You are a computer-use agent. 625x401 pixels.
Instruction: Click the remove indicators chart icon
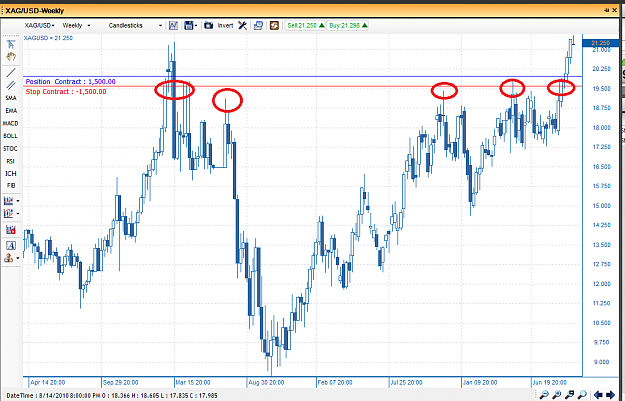[x=11, y=230]
